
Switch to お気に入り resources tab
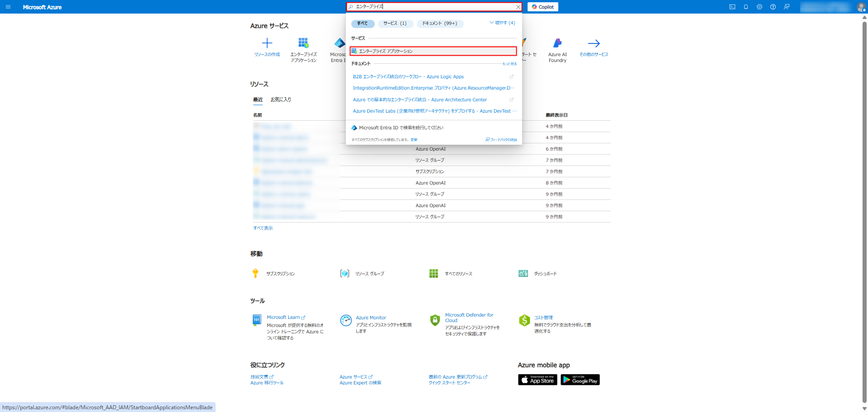pyautogui.click(x=281, y=100)
